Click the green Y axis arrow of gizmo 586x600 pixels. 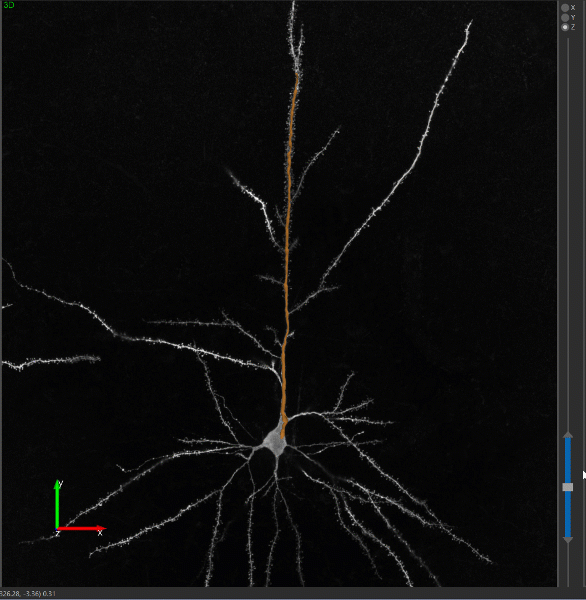(x=57, y=503)
